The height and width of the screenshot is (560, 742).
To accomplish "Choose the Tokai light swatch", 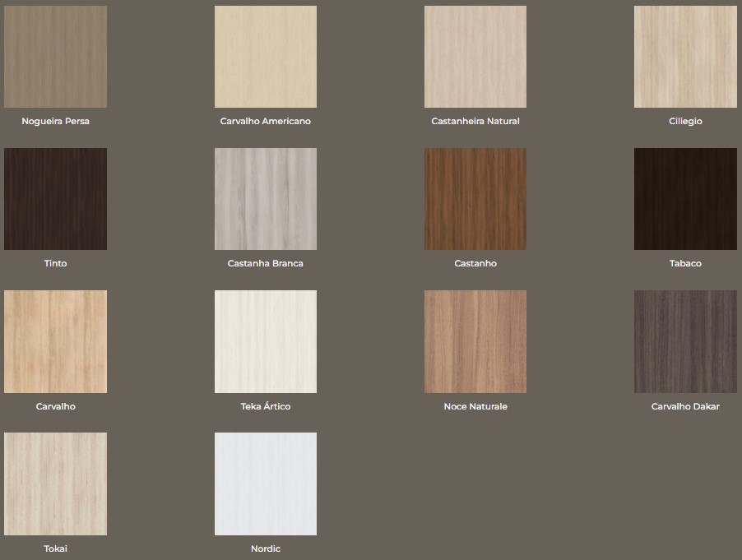I will click(55, 484).
